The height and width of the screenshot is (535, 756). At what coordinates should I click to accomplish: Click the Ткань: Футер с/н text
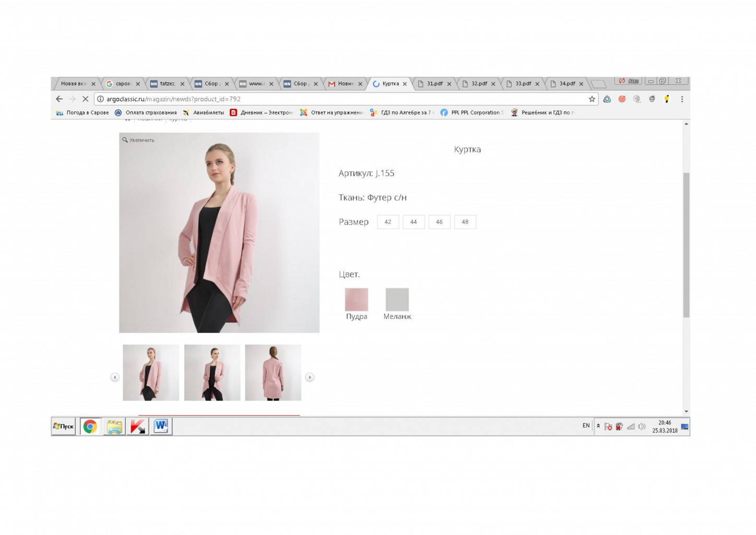[x=373, y=197]
